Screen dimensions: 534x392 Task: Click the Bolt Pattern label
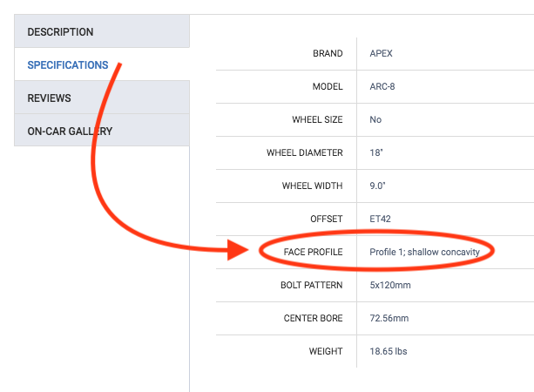coord(312,285)
